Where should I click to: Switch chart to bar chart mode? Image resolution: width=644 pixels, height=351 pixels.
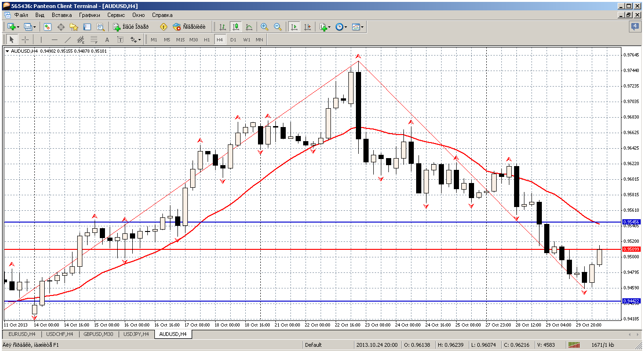(x=222, y=27)
